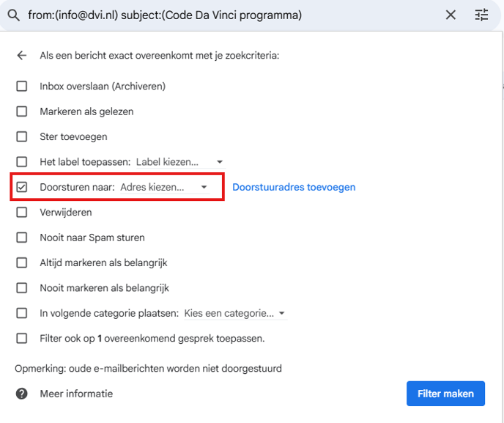Open Kies een categorie dropdown

tap(234, 313)
